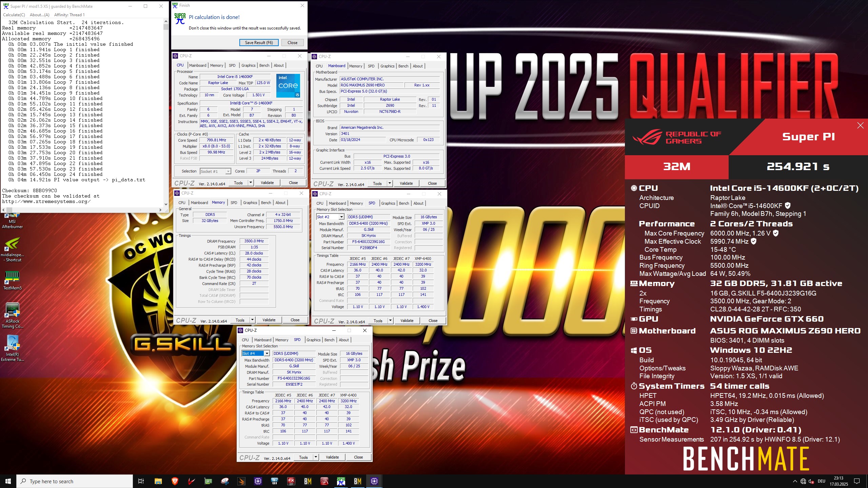Open the Slot #4 memory slot dropdown
This screenshot has height=488, width=868.
point(267,353)
